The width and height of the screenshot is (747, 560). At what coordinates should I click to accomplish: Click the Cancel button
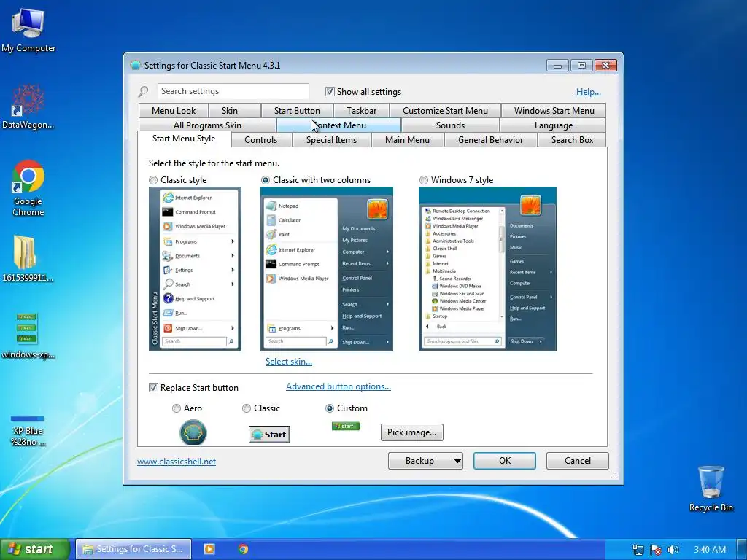coord(578,461)
